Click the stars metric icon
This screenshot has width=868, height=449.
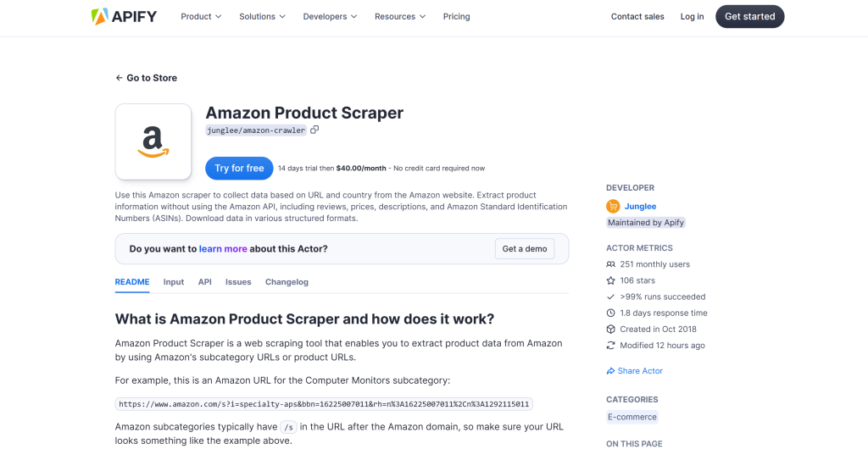(x=611, y=280)
